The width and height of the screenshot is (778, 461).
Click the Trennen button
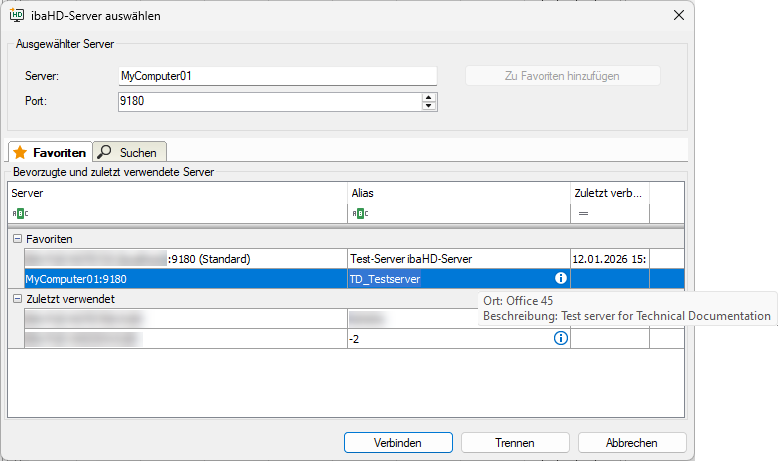coord(514,442)
